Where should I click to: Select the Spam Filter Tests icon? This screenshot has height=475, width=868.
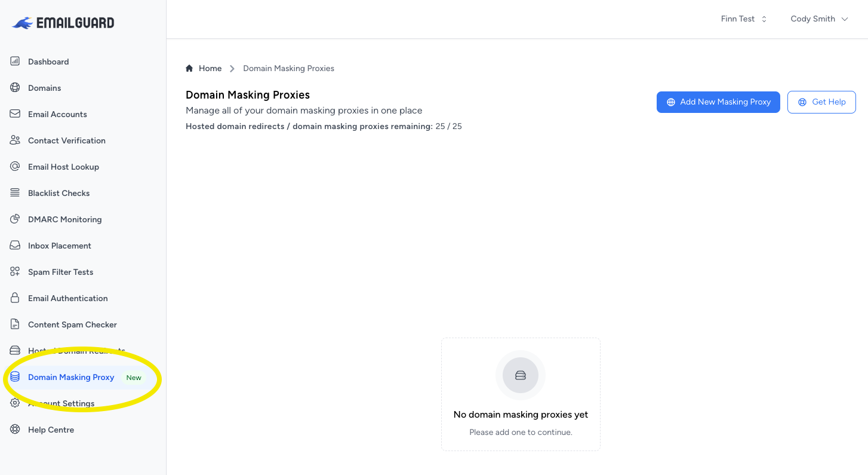click(x=15, y=272)
